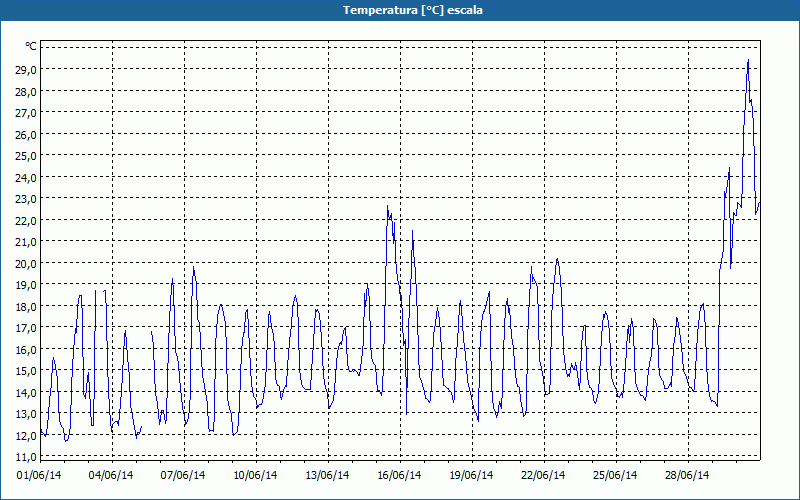Click the 10/06/14 date label
800x500 pixels.
255,476
